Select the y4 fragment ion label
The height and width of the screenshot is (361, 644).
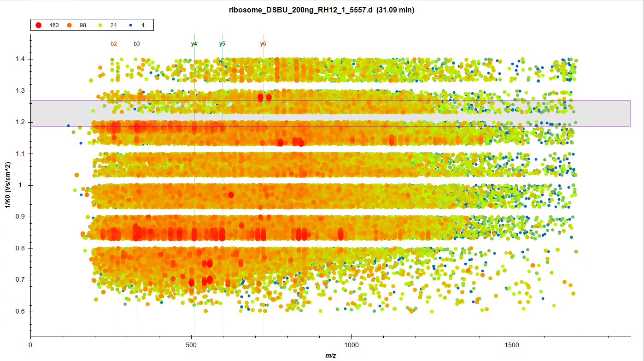pos(194,44)
